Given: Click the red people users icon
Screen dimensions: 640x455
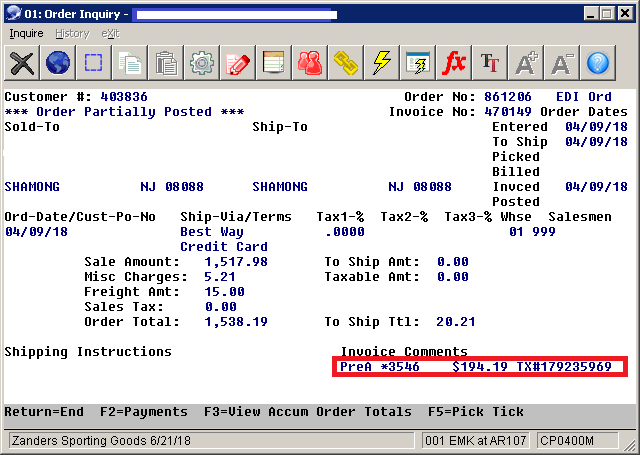Looking at the screenshot, I should 309,63.
